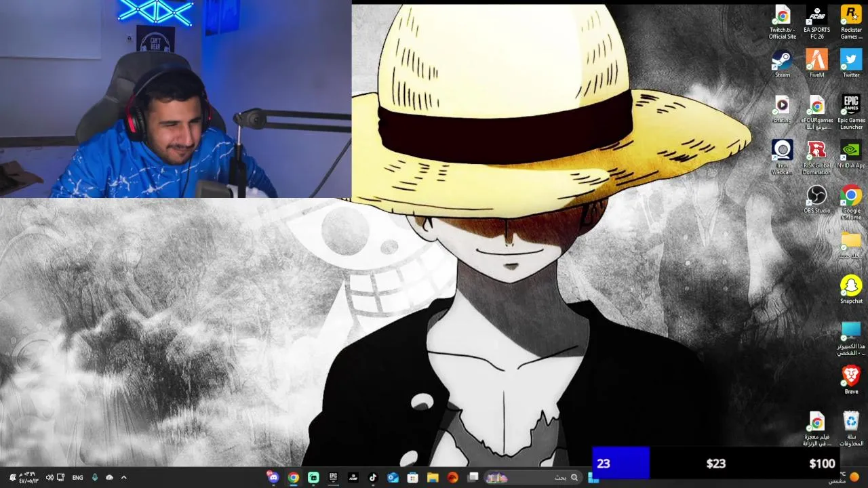Open the volume speaker tray icon

[50, 477]
